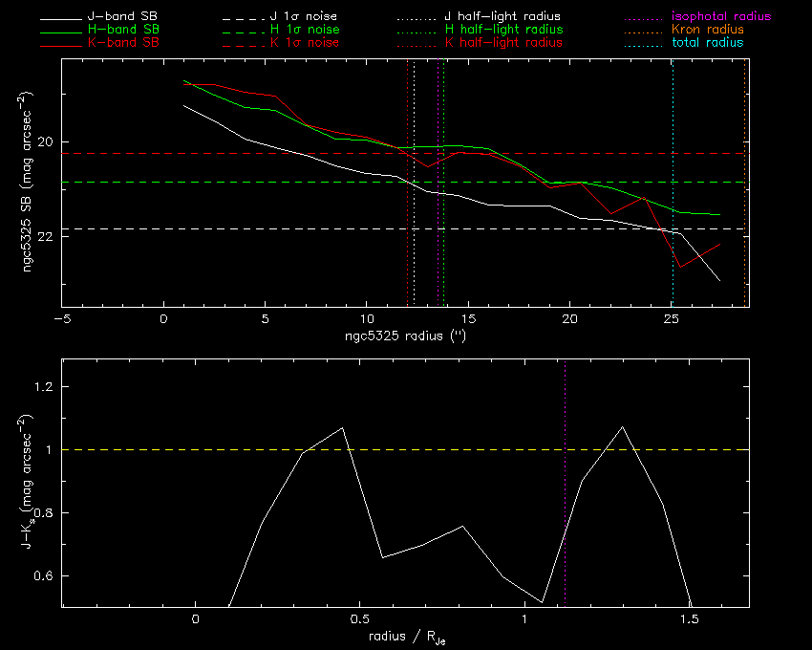Click the "H-band SB" legend label
Screen dimensions: 812x650
123,30
